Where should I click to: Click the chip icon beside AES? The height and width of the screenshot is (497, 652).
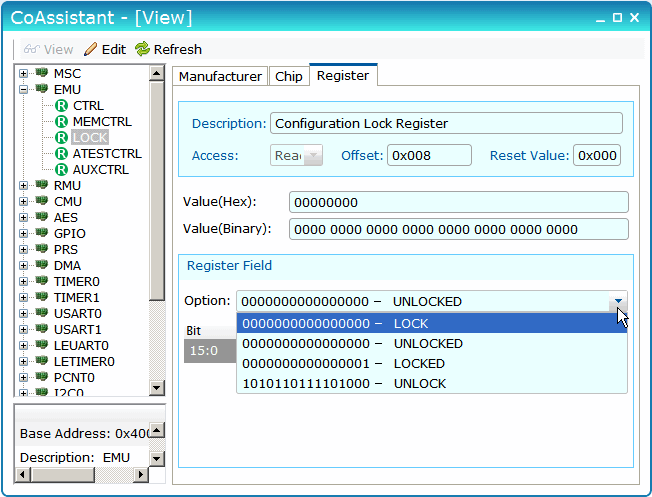(x=42, y=217)
